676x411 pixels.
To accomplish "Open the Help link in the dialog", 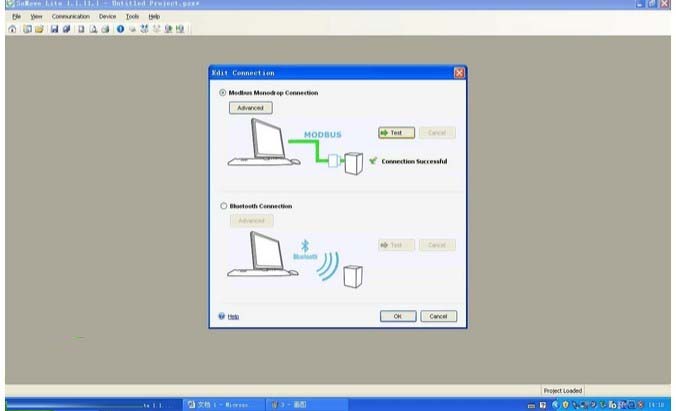I will pos(233,317).
